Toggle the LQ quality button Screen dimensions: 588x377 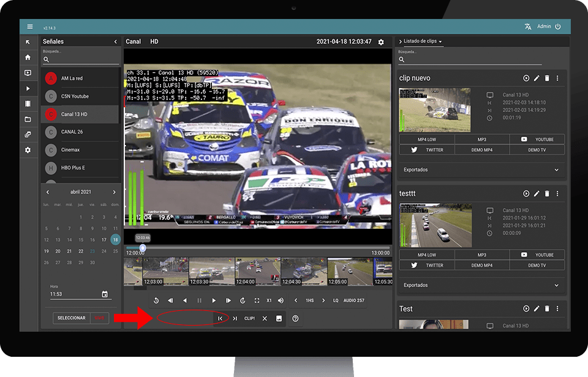(x=336, y=300)
